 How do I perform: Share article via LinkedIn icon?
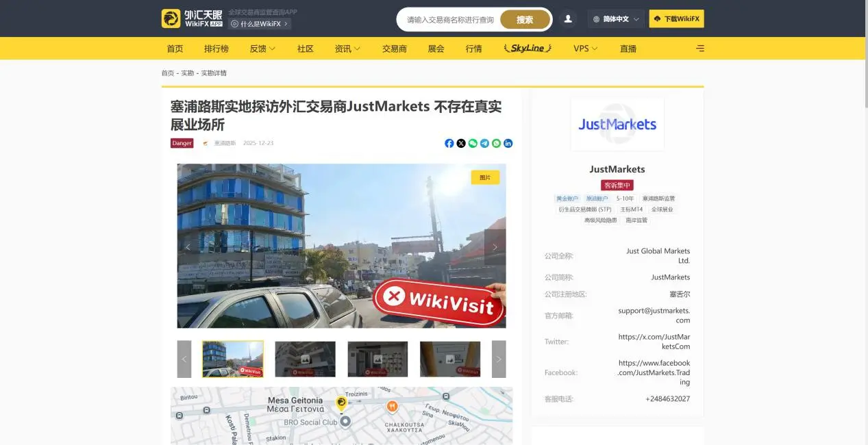click(508, 143)
